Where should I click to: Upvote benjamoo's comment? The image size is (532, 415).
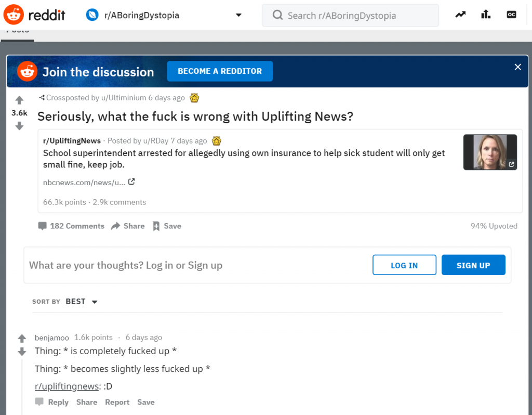(22, 338)
